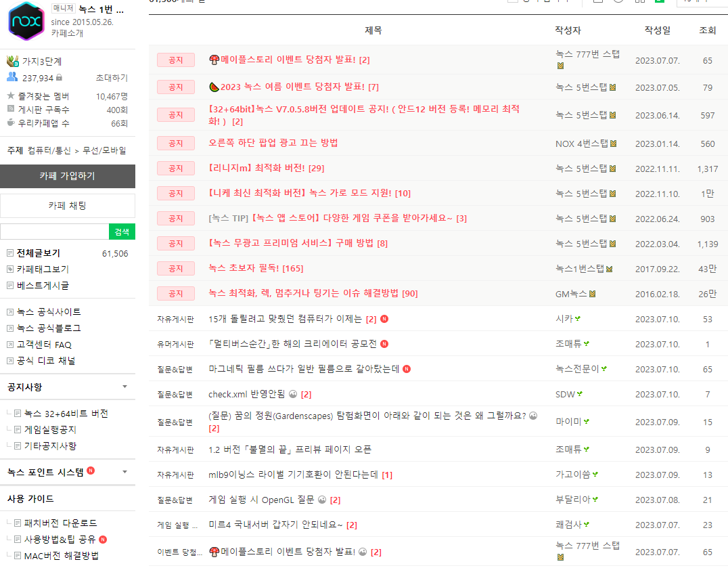Viewport: 728px width, 568px height.
Task: Click the board icon beside 전체글보기
Action: click(x=10, y=253)
